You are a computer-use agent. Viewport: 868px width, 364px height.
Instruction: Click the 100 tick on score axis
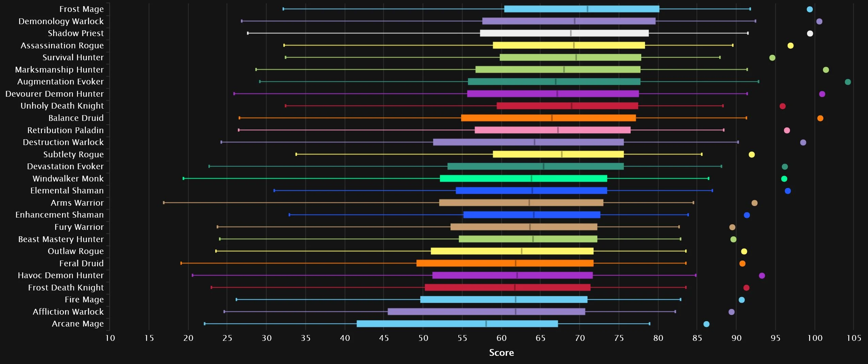coord(815,338)
